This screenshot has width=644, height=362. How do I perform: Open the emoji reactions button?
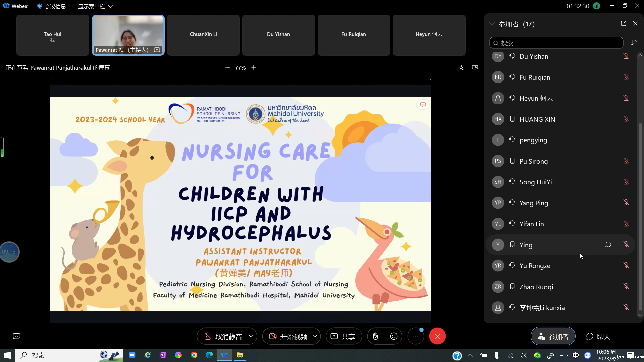pyautogui.click(x=394, y=336)
